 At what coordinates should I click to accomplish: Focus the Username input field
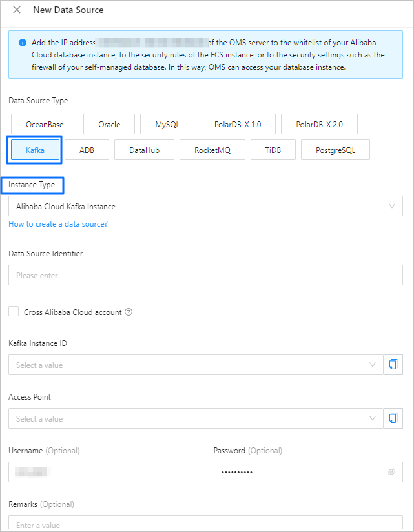pos(103,472)
